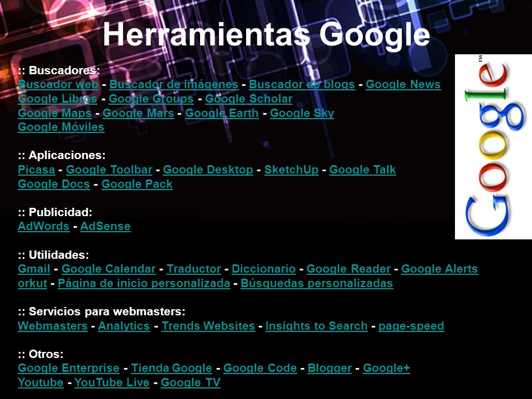Follow the Google Mars link

[x=138, y=113]
